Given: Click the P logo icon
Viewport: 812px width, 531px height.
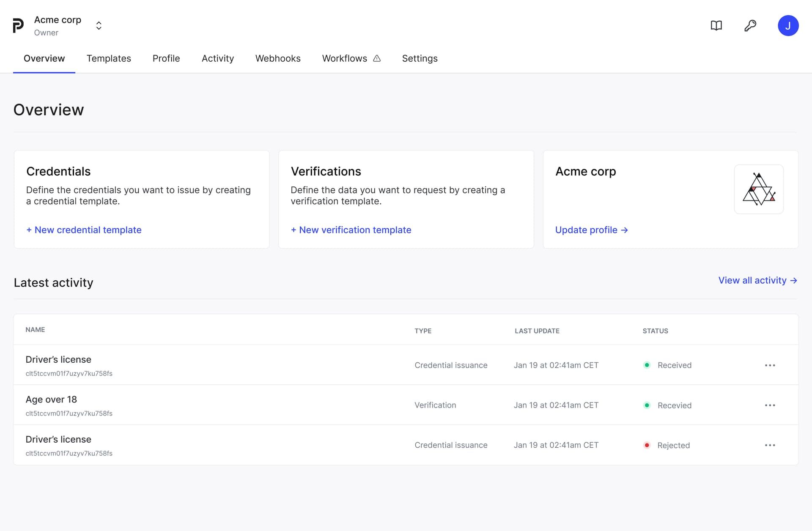Looking at the screenshot, I should (x=18, y=26).
